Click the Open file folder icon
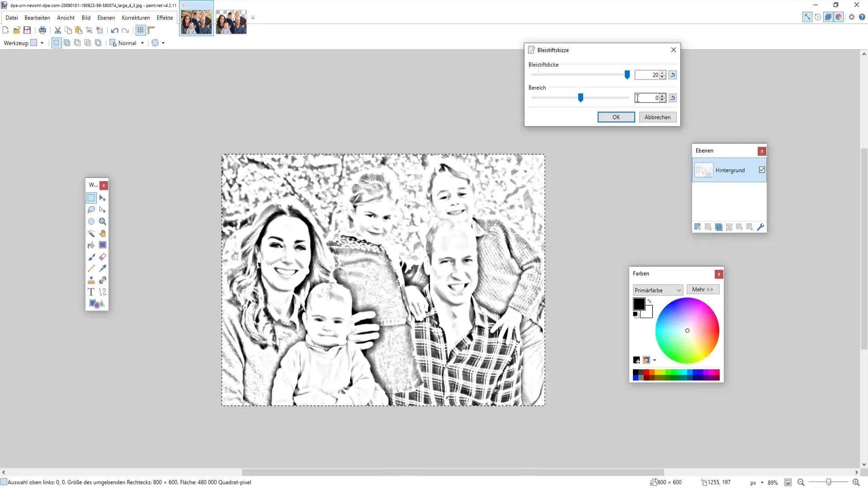 [17, 30]
